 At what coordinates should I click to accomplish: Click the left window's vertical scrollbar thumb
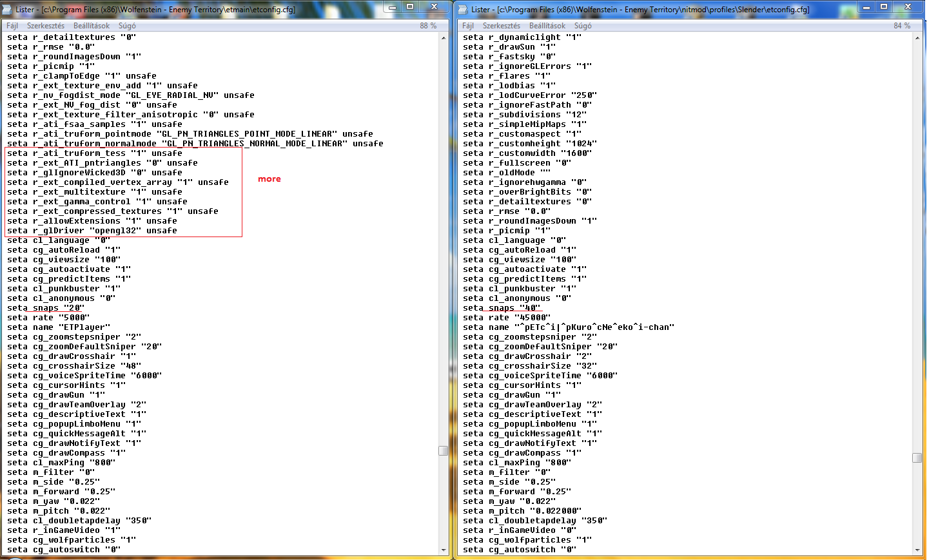coord(444,450)
